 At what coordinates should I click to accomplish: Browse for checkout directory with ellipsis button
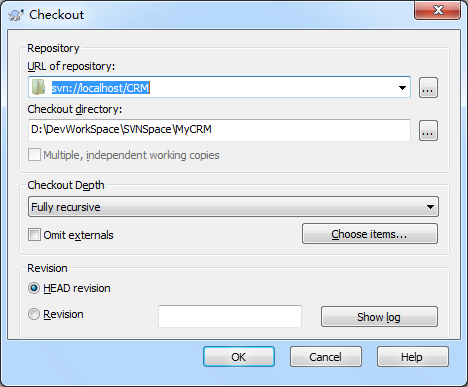tap(428, 130)
